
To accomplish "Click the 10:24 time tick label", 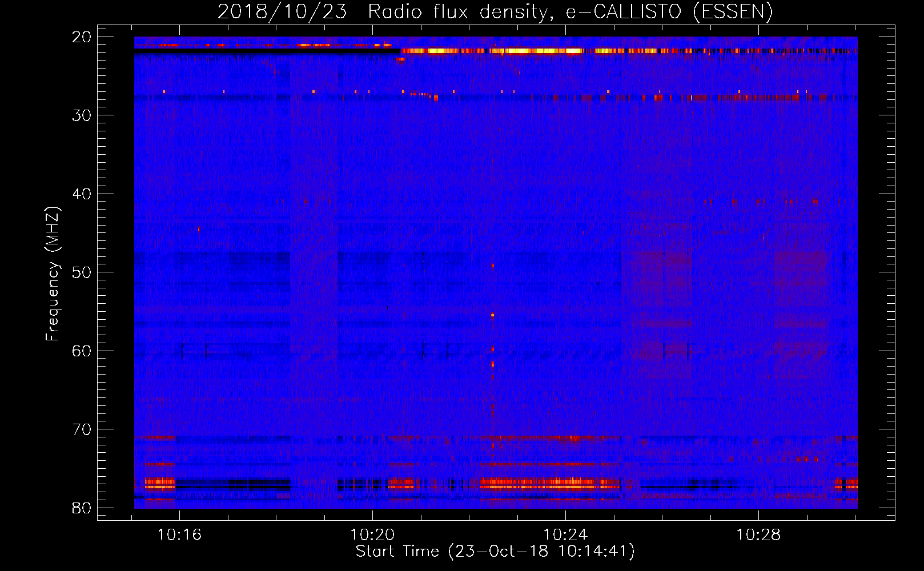I will tap(565, 535).
